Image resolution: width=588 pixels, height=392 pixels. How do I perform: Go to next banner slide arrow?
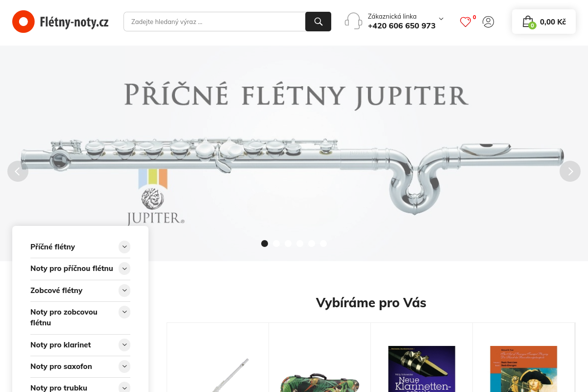point(570,171)
